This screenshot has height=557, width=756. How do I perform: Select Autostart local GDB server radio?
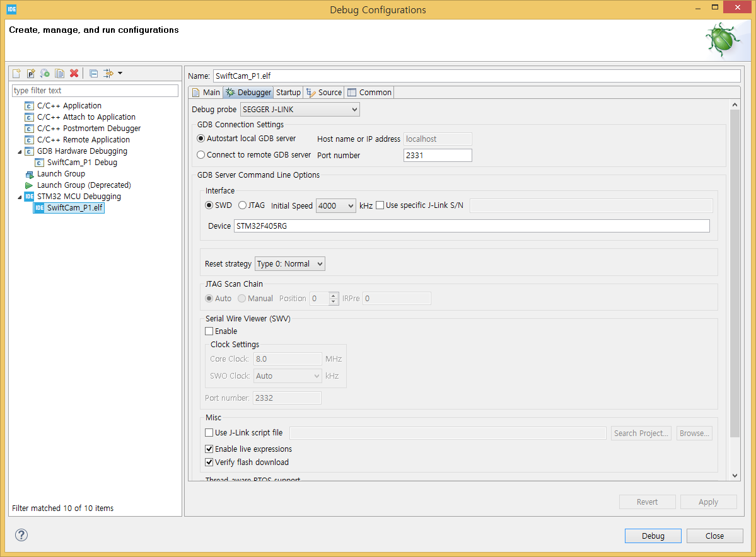click(201, 138)
